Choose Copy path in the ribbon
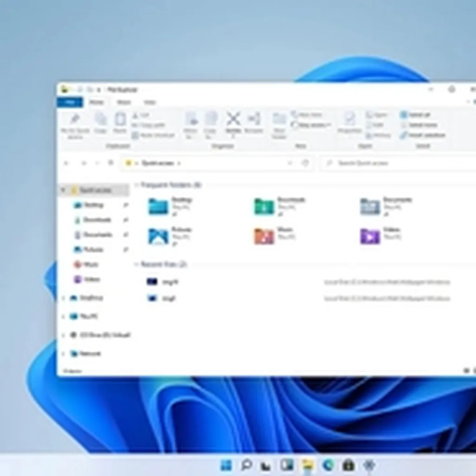Image resolution: width=476 pixels, height=476 pixels. click(148, 125)
